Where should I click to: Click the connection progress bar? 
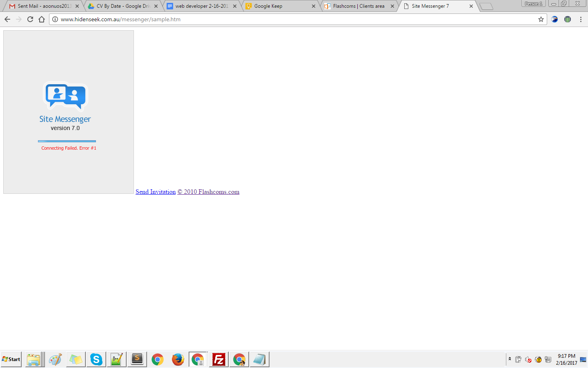click(x=67, y=141)
